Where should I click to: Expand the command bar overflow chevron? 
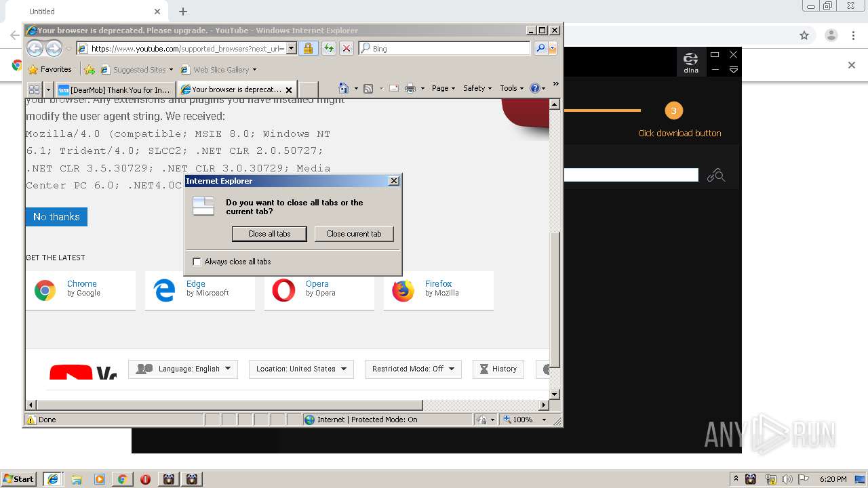tap(555, 85)
